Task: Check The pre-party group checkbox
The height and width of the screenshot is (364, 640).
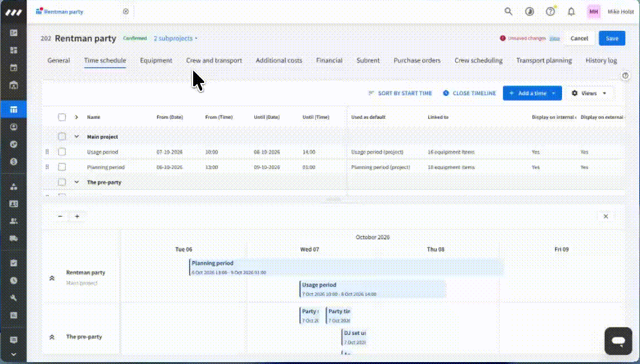Action: [x=62, y=182]
